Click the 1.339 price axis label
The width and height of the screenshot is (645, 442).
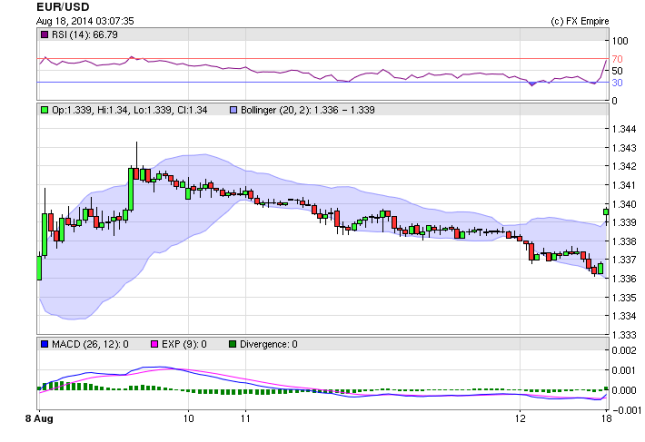pos(624,222)
